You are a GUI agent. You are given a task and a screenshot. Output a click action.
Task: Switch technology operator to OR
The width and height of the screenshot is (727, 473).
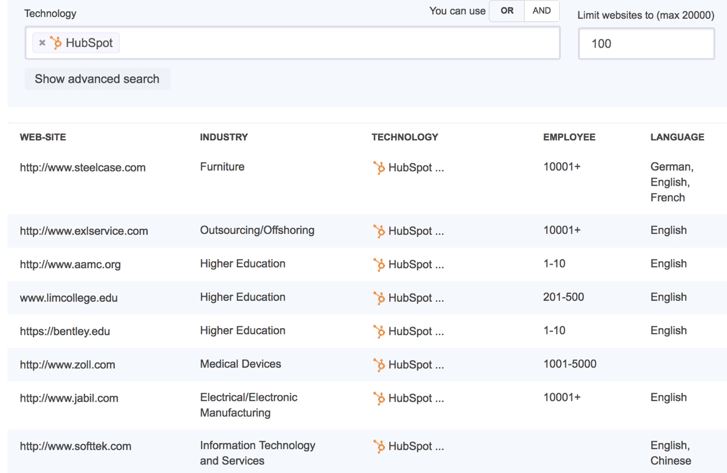click(x=507, y=11)
